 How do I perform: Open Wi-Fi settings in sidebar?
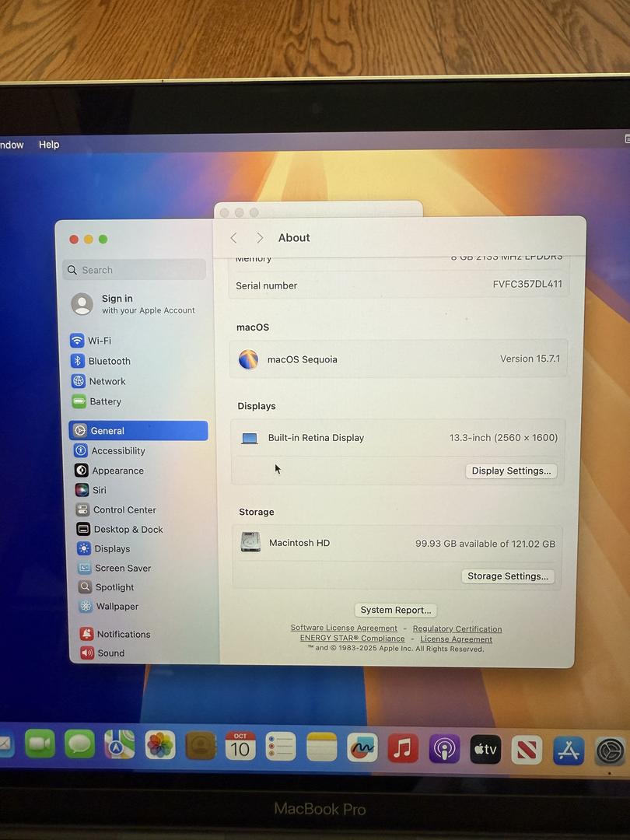click(98, 341)
